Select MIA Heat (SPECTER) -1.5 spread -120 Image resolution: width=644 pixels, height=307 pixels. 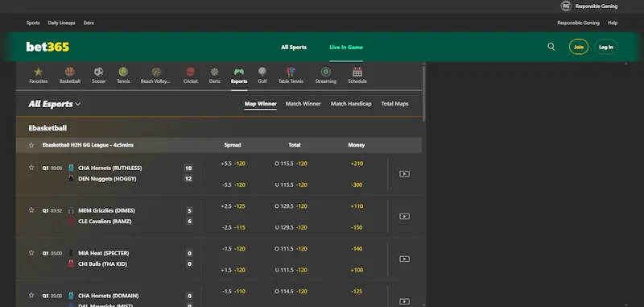pyautogui.click(x=233, y=249)
